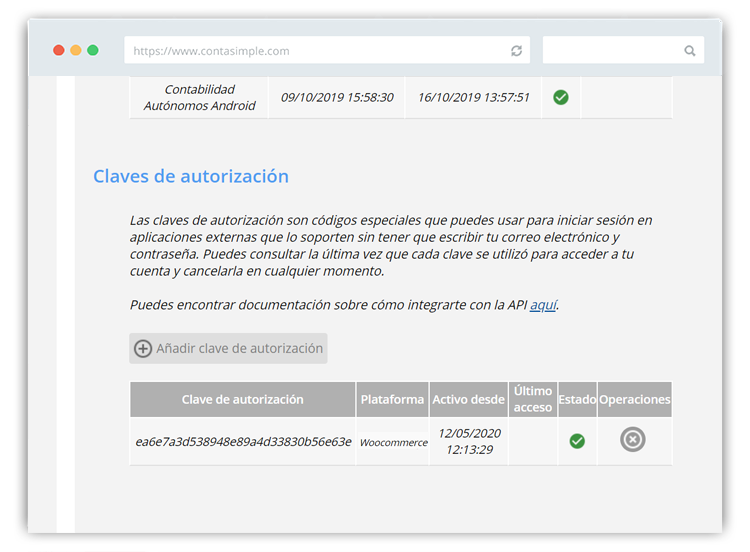Click green check status of Woocommerce key
750x552 pixels.
[x=577, y=441]
